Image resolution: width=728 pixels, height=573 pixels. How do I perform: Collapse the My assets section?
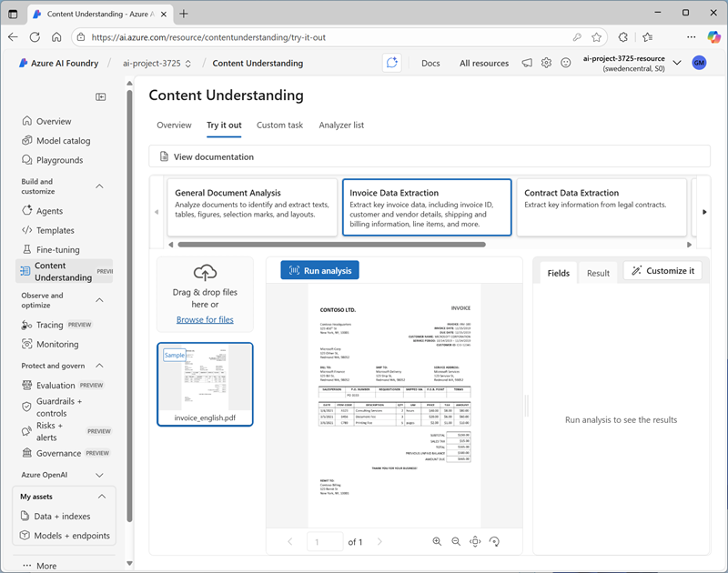pos(100,497)
